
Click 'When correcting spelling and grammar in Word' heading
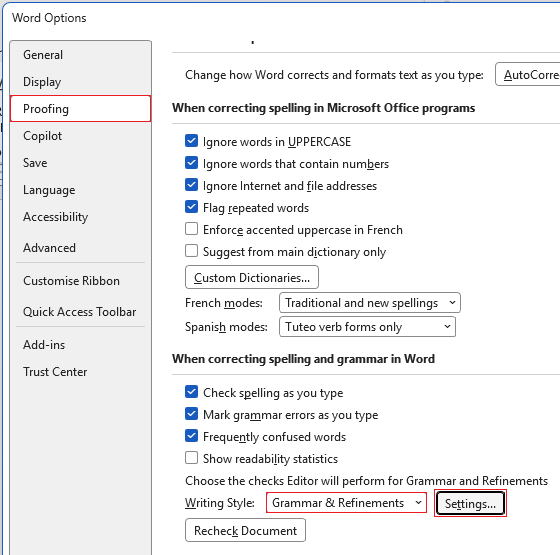pyautogui.click(x=304, y=359)
